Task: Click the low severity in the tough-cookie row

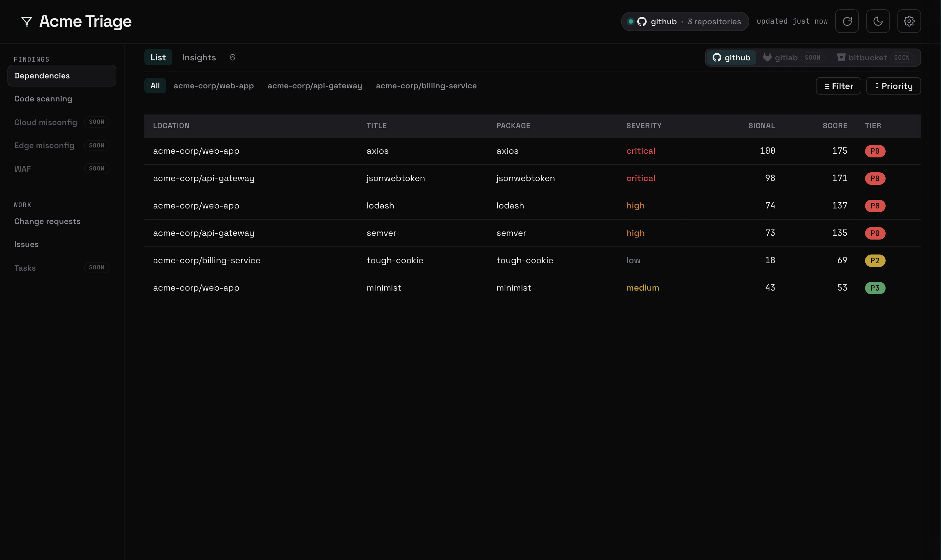Action: (x=633, y=260)
